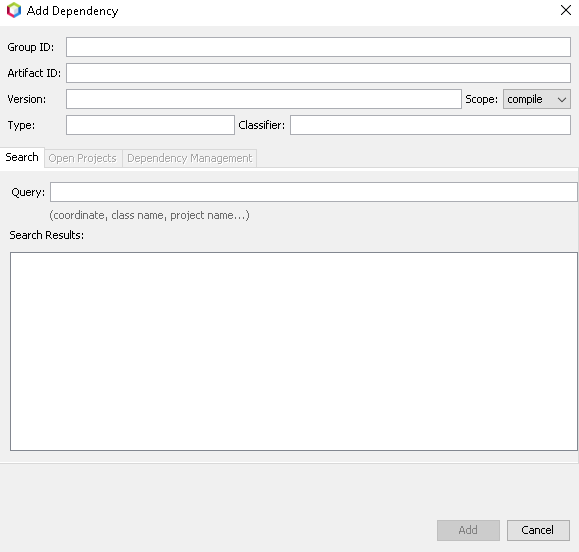Select the Search tab
The width and height of the screenshot is (579, 552).
[22, 157]
